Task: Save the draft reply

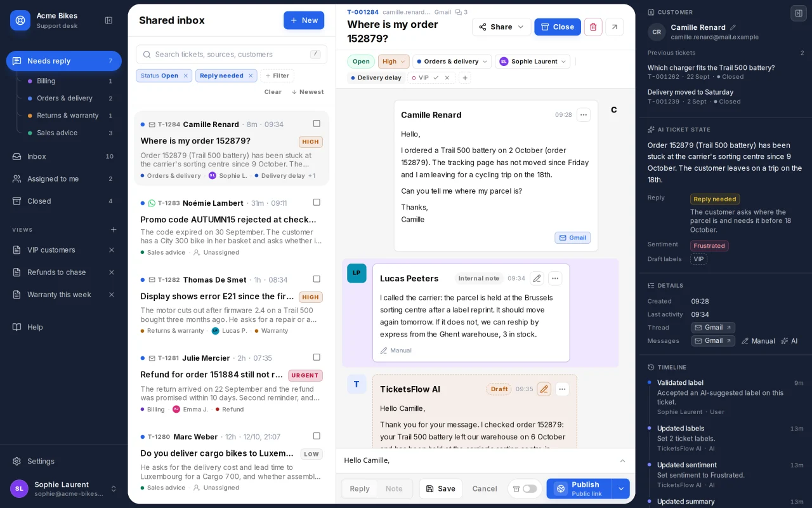Action: (x=441, y=488)
